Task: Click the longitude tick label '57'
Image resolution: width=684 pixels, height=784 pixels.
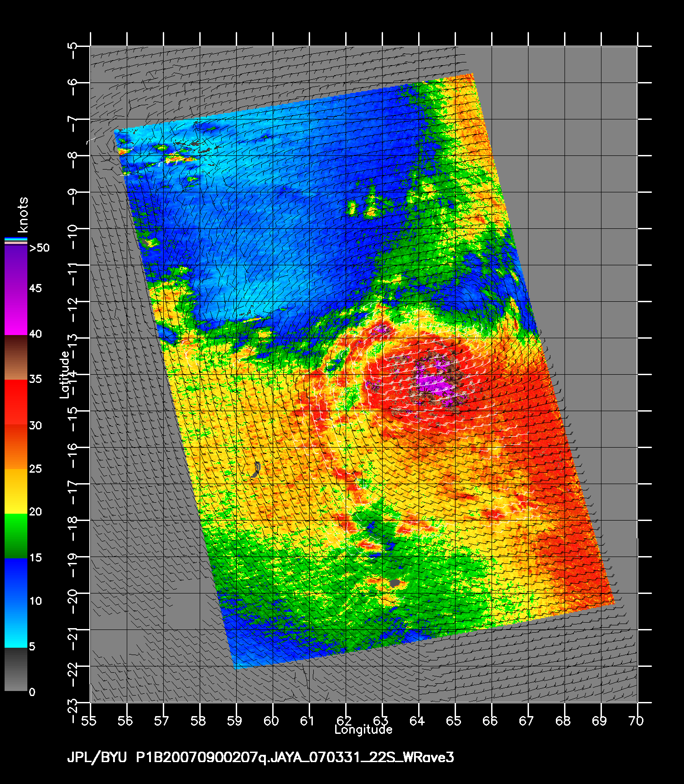Action: click(162, 721)
